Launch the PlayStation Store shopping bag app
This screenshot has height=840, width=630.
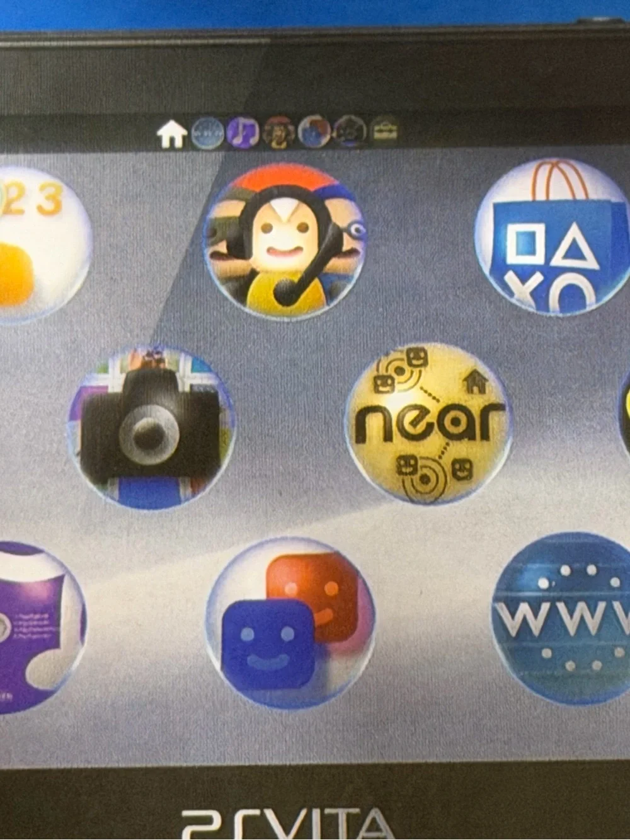coord(553,236)
